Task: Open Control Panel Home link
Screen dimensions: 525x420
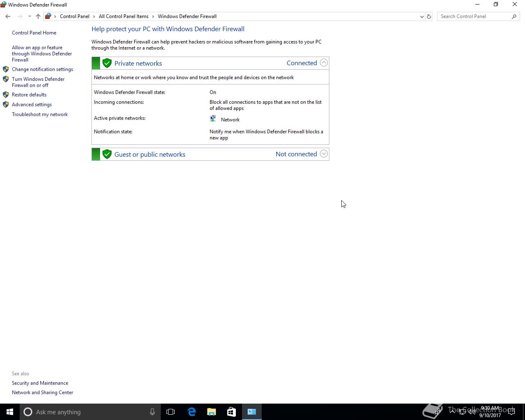Action: [x=34, y=33]
